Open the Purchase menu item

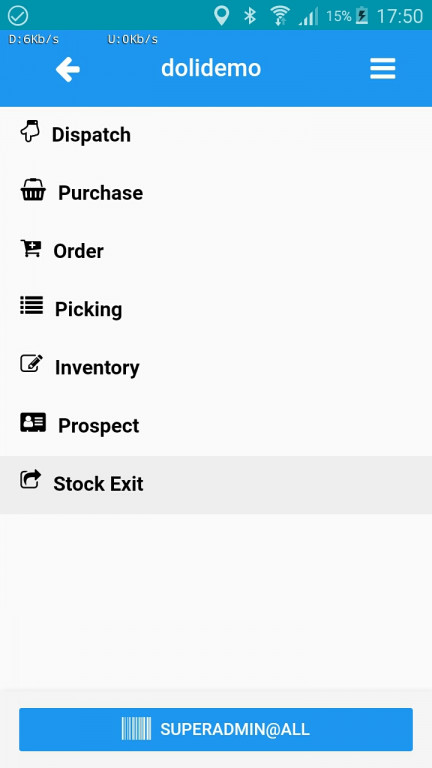click(216, 193)
